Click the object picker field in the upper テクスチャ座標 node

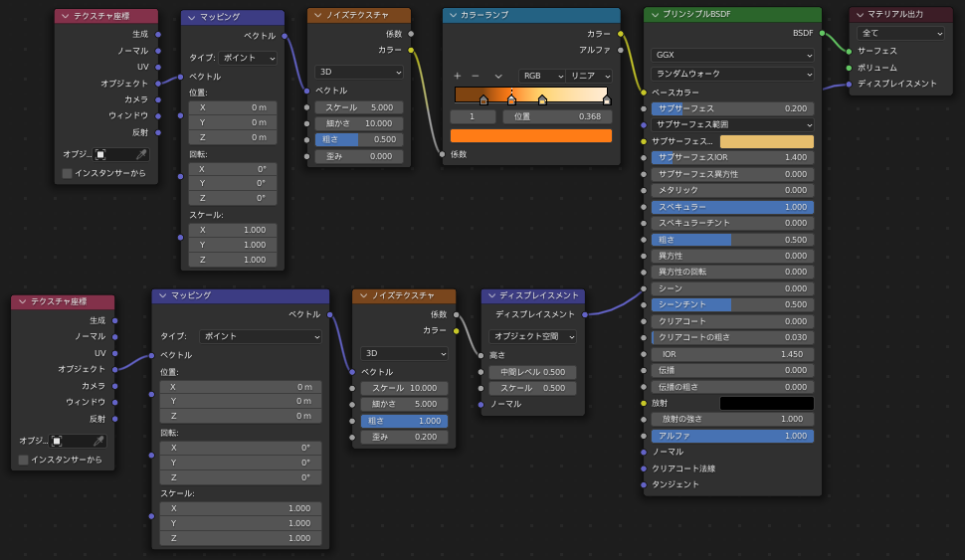pyautogui.click(x=120, y=154)
